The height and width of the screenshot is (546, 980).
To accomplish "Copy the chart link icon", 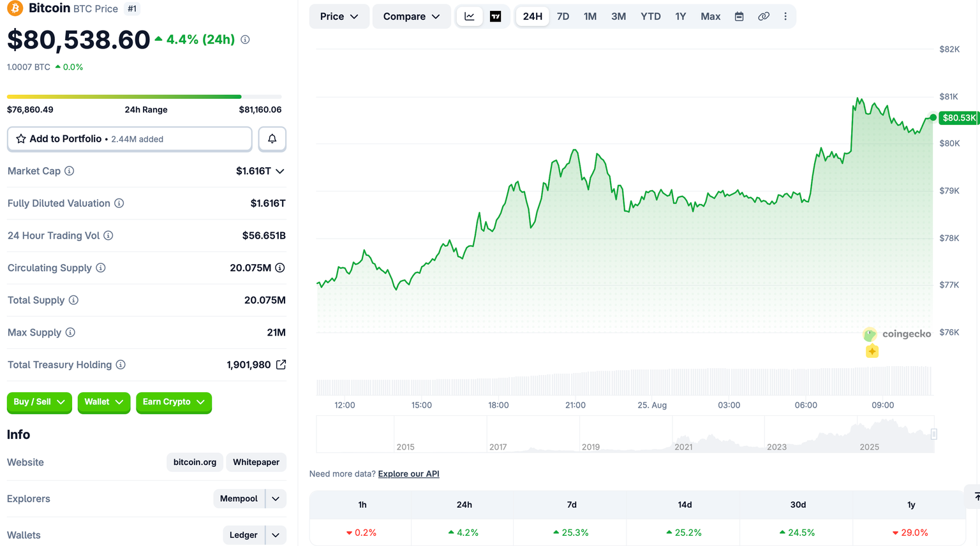I will (763, 17).
